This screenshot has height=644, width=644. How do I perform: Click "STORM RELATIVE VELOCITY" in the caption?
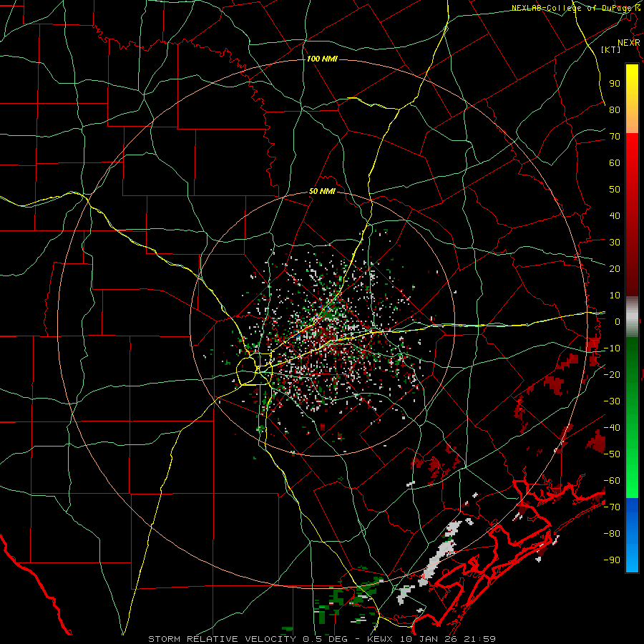click(224, 639)
